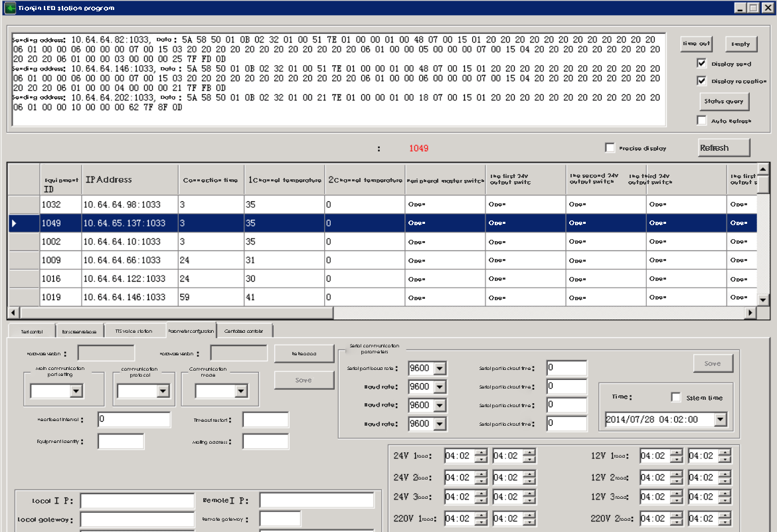Viewport: 777px width, 532px height.
Task: Enable the Auto Refresh checkbox
Action: 701,121
